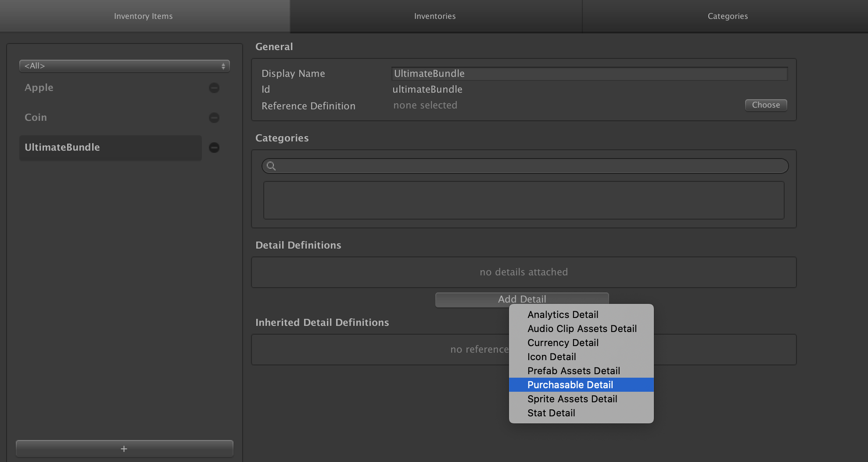Choose Sprite Assets Detail
Viewport: 868px width, 462px height.
[581, 399]
